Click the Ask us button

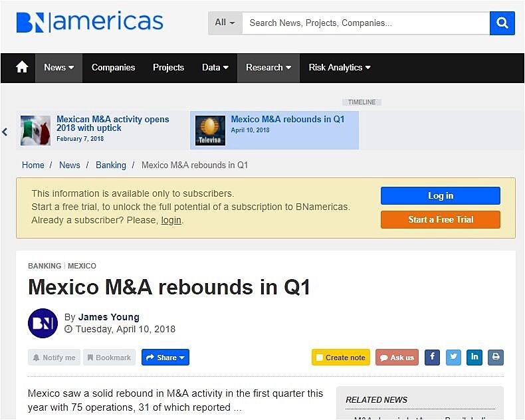click(x=397, y=358)
